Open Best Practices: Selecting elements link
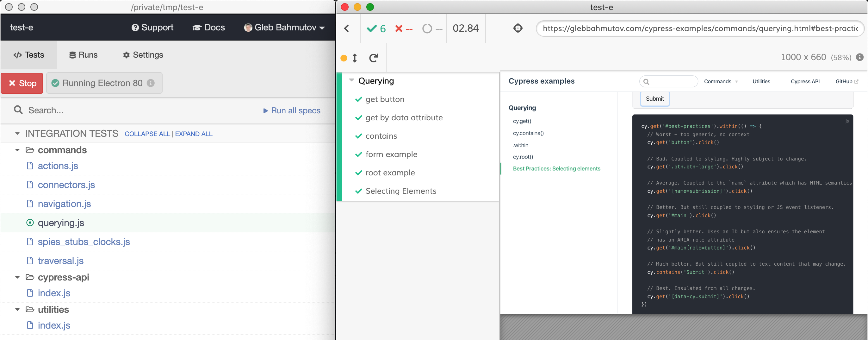Screen dimensions: 868x340 point(556,169)
